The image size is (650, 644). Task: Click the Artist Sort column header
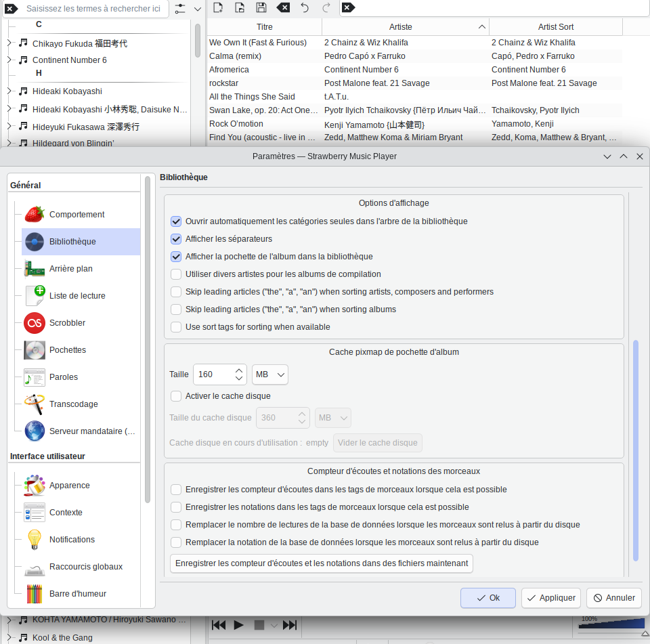click(555, 27)
